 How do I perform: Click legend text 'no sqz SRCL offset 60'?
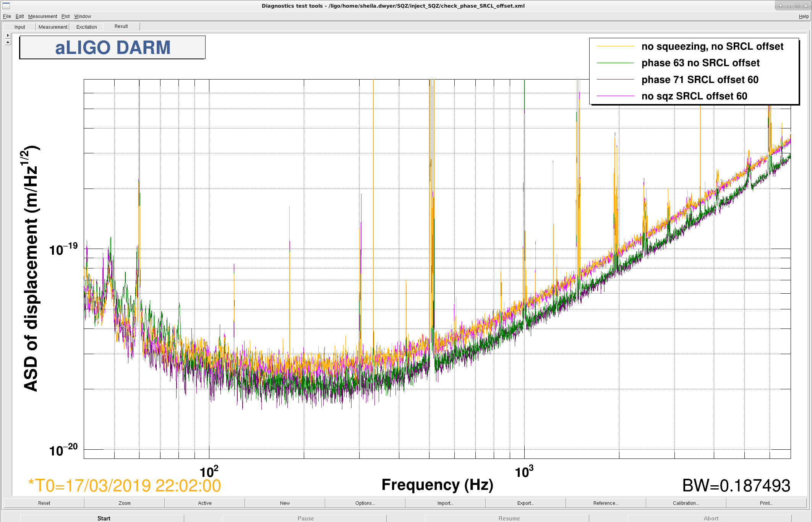[694, 96]
